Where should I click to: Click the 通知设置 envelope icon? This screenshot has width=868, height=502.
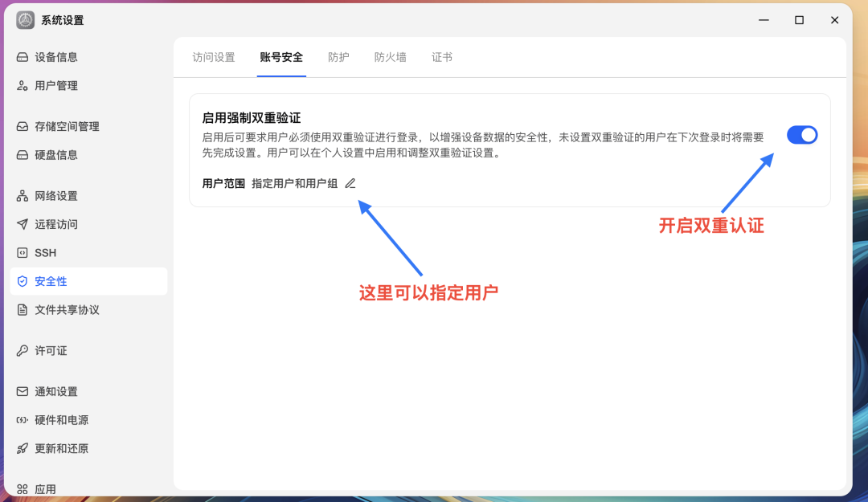(x=23, y=392)
